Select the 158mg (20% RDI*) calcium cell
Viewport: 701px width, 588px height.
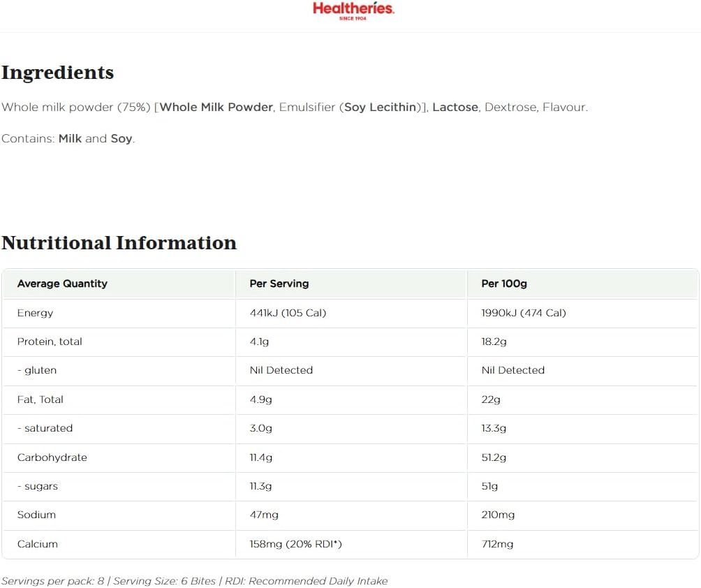(295, 544)
